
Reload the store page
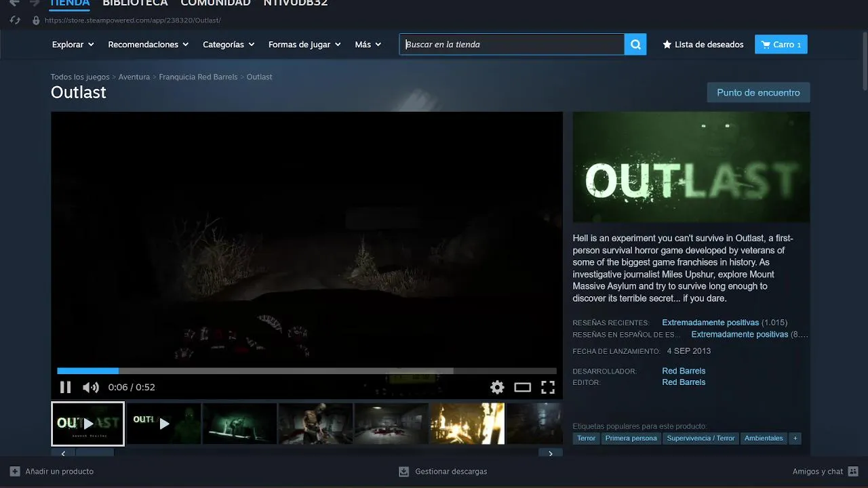pos(15,20)
